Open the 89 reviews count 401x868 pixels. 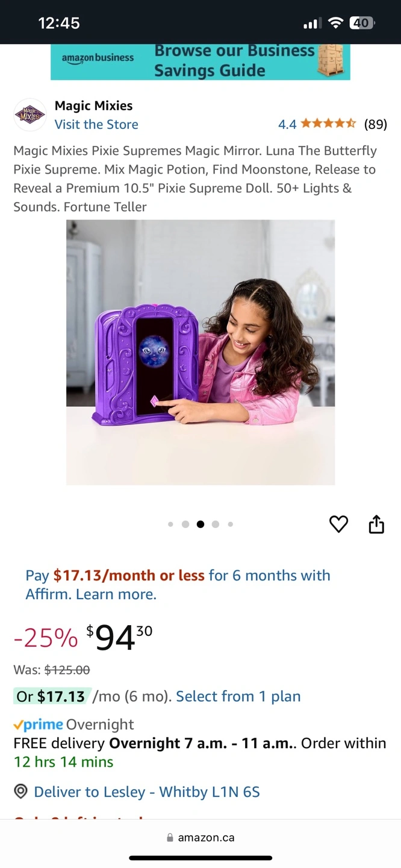tap(376, 124)
